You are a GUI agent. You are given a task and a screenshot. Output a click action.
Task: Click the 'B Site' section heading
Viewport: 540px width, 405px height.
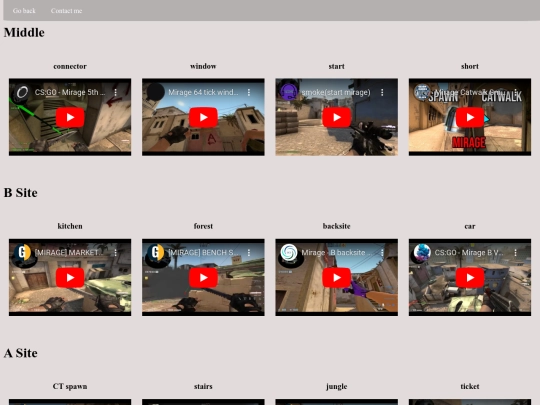point(21,193)
